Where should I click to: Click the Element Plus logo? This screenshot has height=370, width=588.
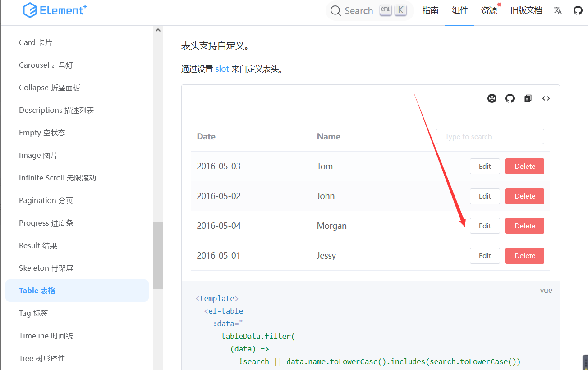coord(55,10)
